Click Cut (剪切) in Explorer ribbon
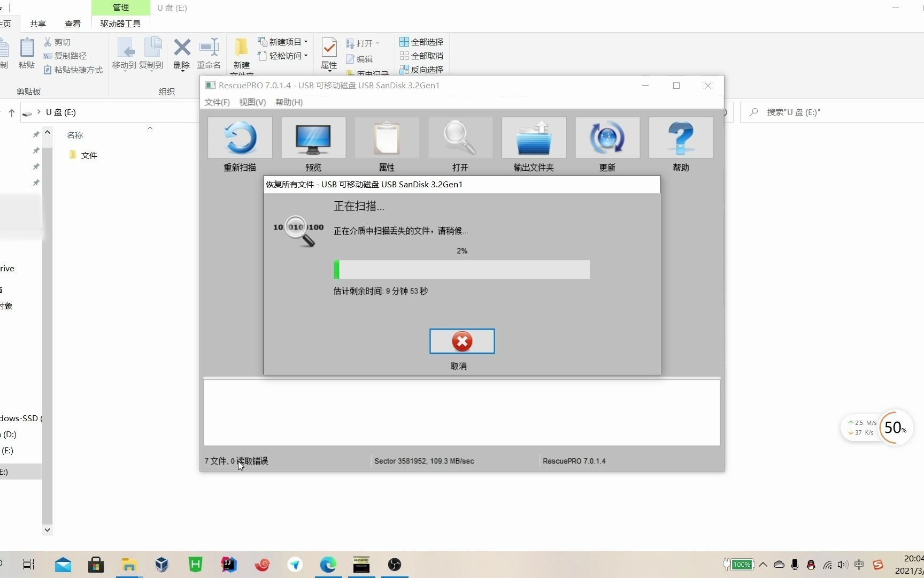 (x=57, y=42)
